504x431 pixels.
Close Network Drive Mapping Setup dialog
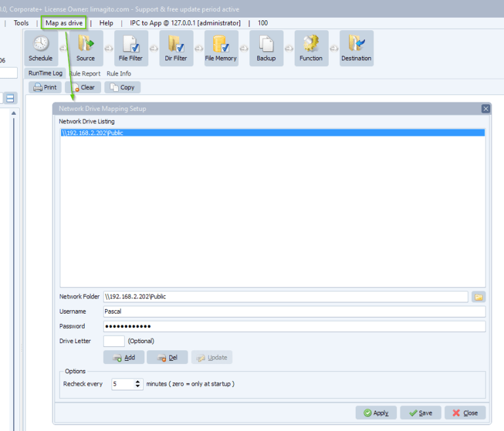click(x=486, y=109)
